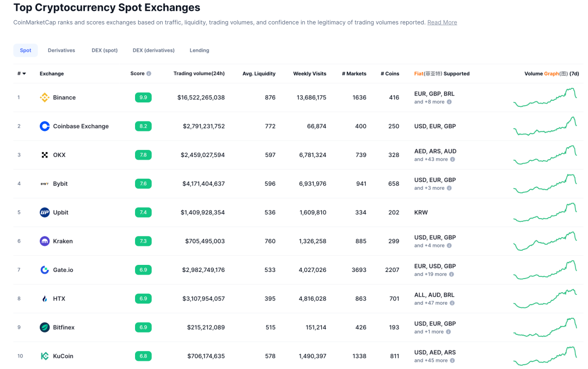Click the KuCoin logo icon

click(x=45, y=356)
